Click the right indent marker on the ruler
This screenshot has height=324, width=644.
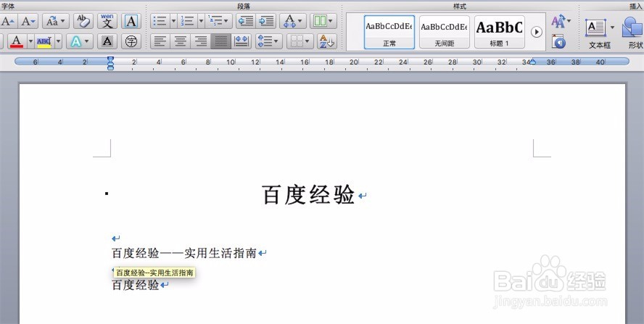click(x=533, y=62)
